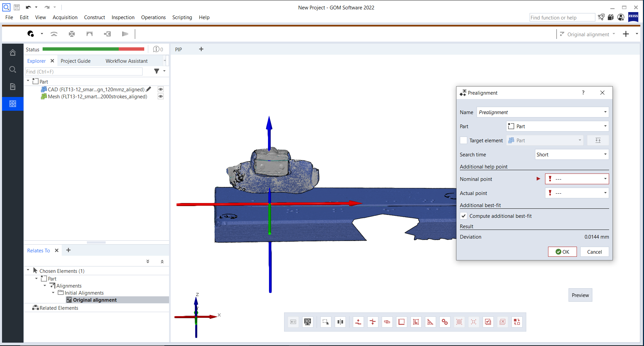Switch to the Workflow Assistant tab
Screen dimensions: 644x346
[126, 61]
